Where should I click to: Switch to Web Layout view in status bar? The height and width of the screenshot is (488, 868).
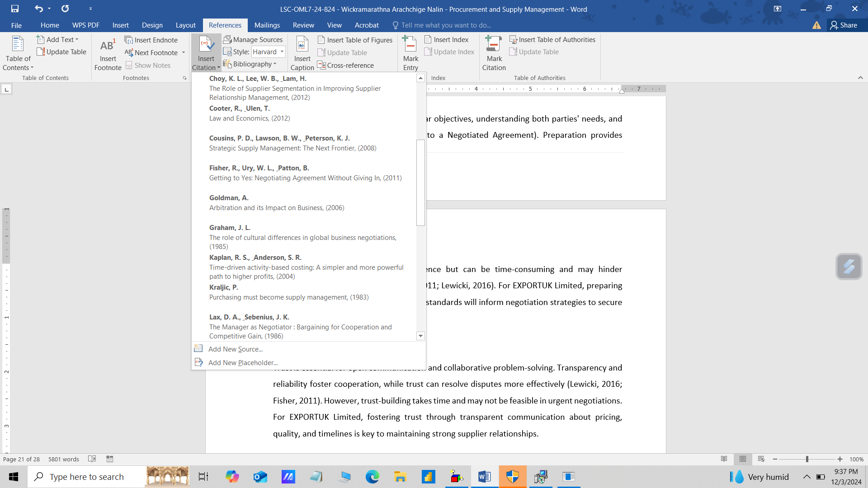click(761, 459)
